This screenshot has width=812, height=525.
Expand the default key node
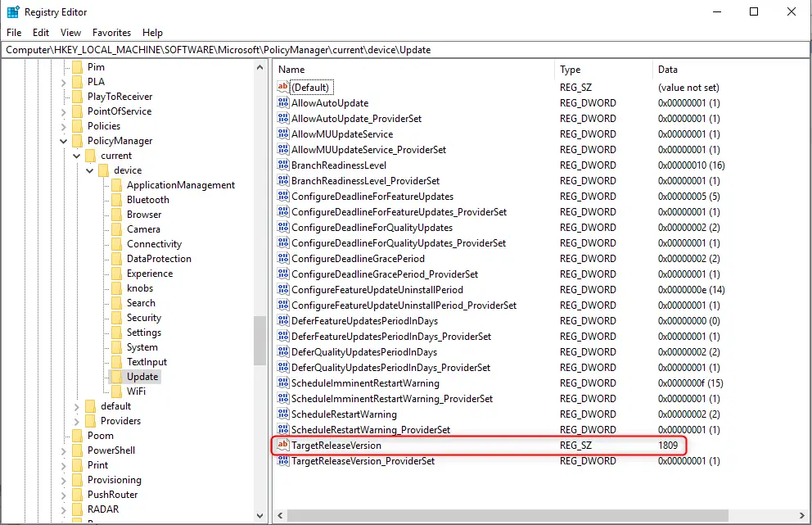coord(77,406)
